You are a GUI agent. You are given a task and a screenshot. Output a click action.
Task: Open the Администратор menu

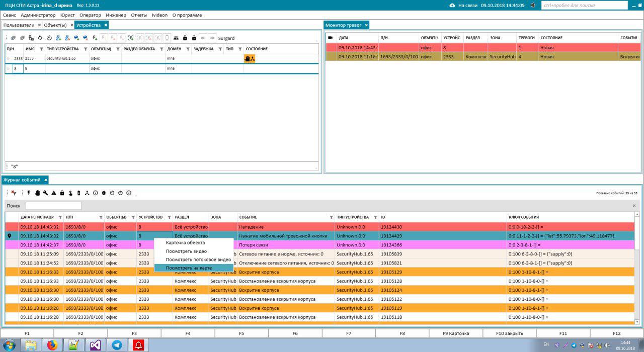38,15
